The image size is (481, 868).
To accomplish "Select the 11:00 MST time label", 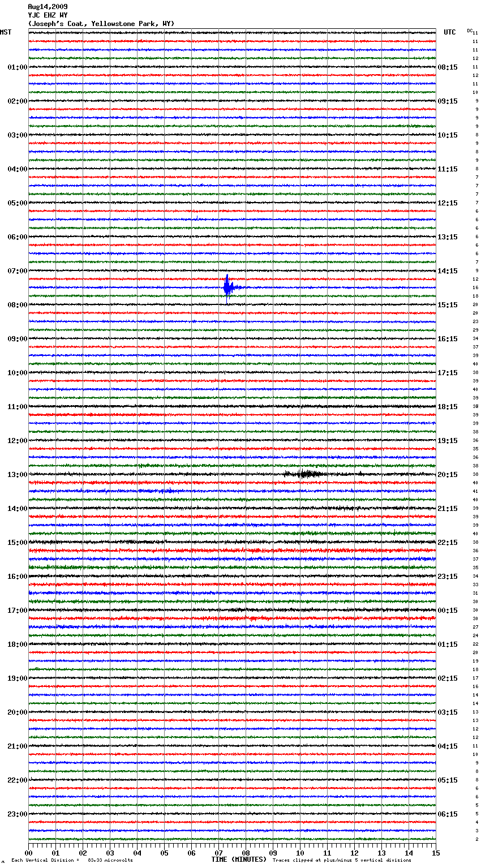I will coord(18,407).
